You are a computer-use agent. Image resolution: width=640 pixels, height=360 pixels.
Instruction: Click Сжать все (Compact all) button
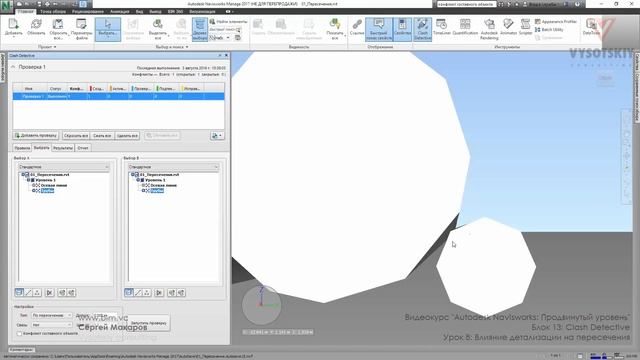pos(102,136)
